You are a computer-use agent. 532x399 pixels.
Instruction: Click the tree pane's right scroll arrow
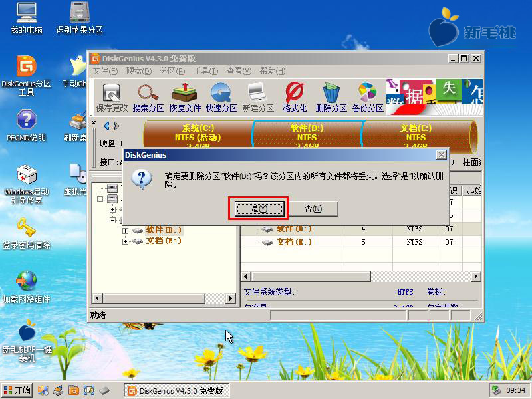tap(231, 298)
